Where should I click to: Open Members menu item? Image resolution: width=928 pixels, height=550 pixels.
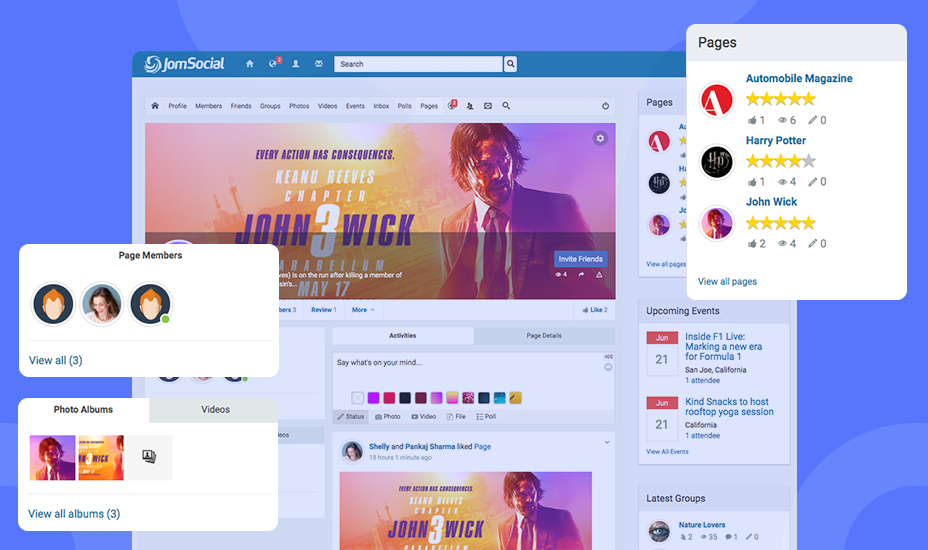[208, 106]
